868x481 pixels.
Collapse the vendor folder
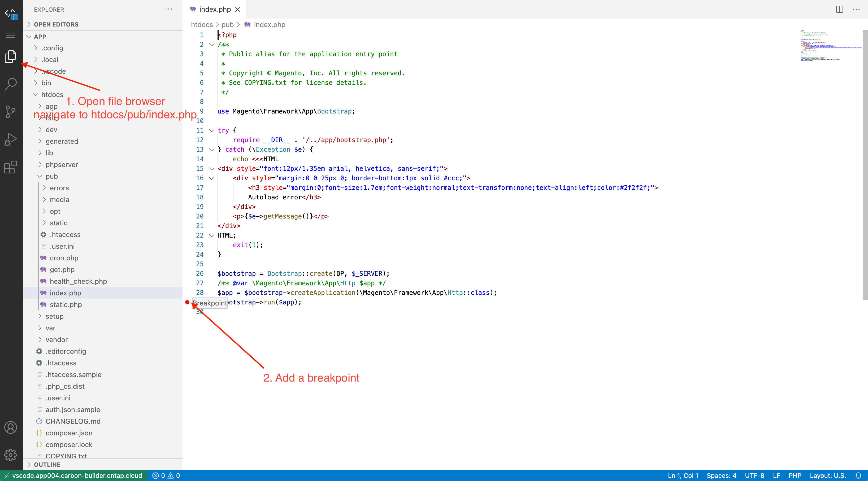(x=56, y=339)
